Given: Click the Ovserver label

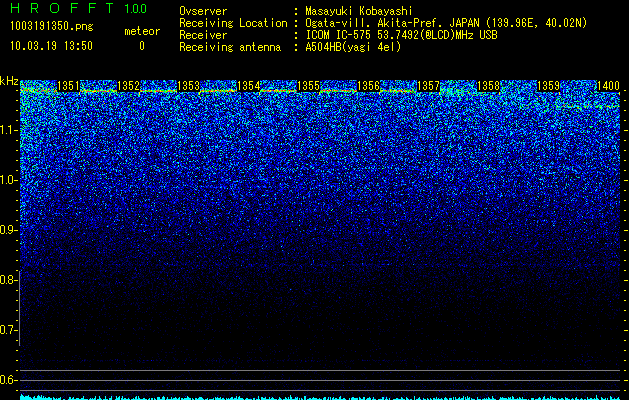Looking at the screenshot, I should point(203,11).
